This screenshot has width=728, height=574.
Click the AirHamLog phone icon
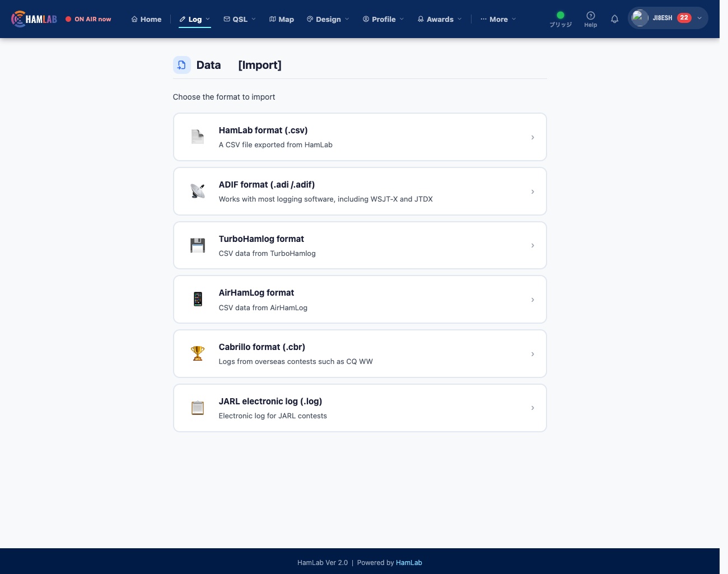[x=198, y=299]
